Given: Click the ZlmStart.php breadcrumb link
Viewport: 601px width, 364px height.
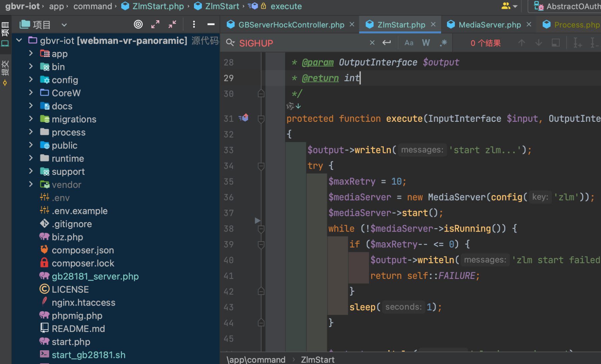Looking at the screenshot, I should (158, 6).
